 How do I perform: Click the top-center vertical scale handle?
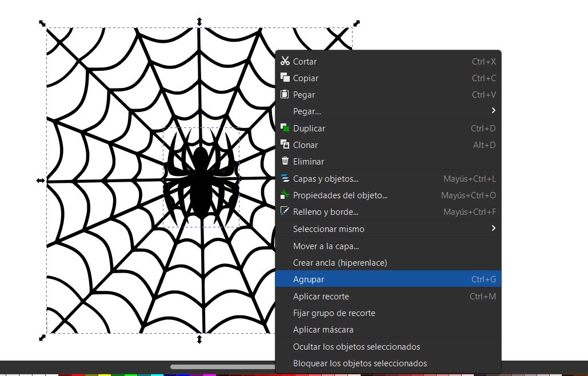[x=199, y=22]
